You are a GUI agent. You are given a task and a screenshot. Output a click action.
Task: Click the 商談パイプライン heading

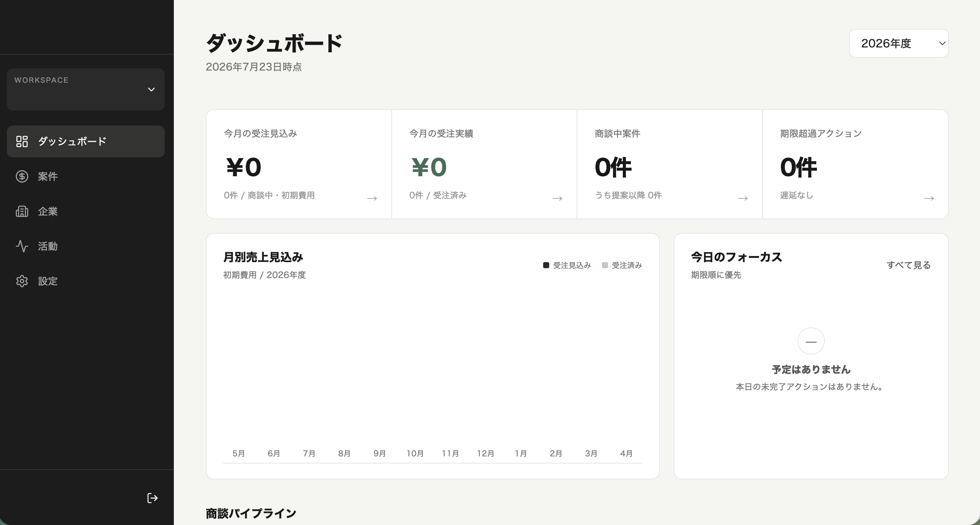pos(251,514)
